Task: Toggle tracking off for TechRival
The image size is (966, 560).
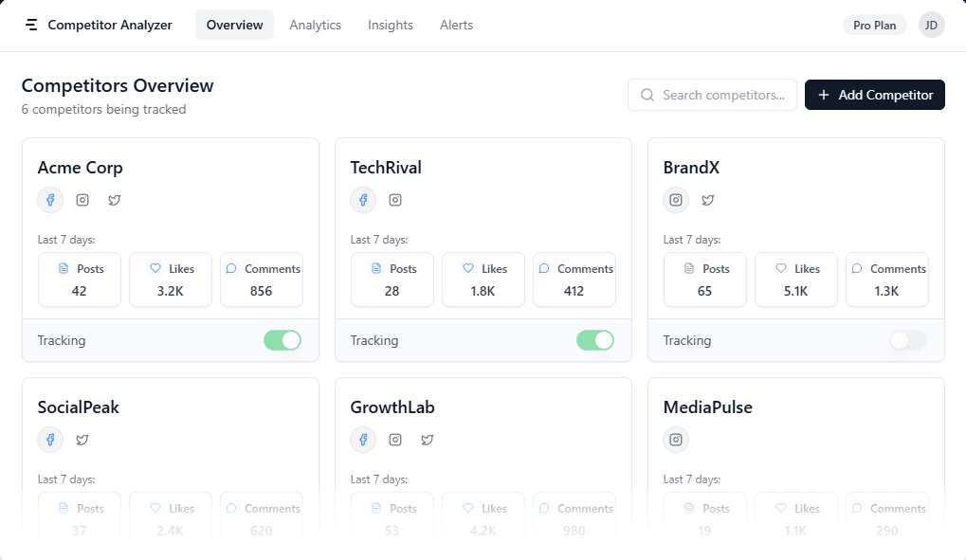Action: (594, 340)
